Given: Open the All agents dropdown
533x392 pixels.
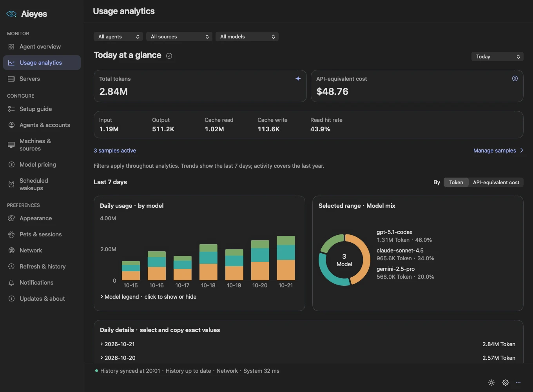Looking at the screenshot, I should coord(118,36).
